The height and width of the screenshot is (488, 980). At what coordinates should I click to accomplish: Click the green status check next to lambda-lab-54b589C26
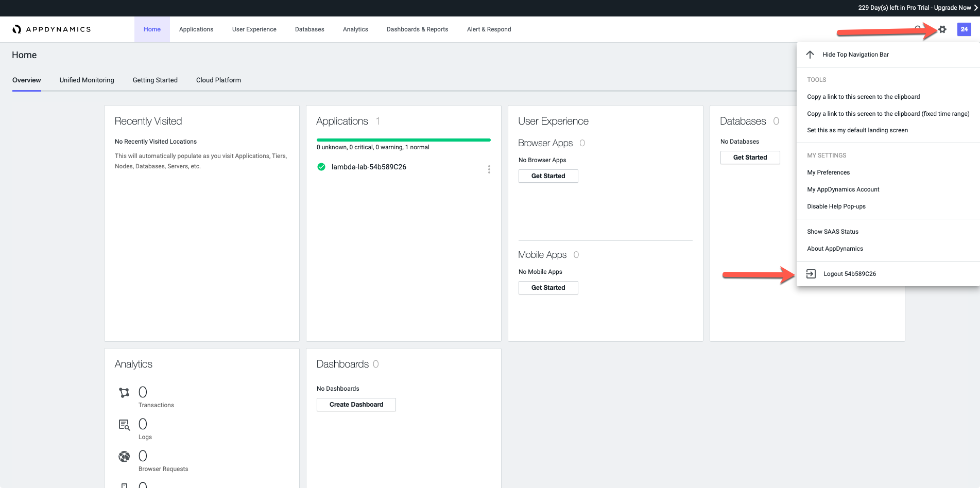(x=321, y=167)
